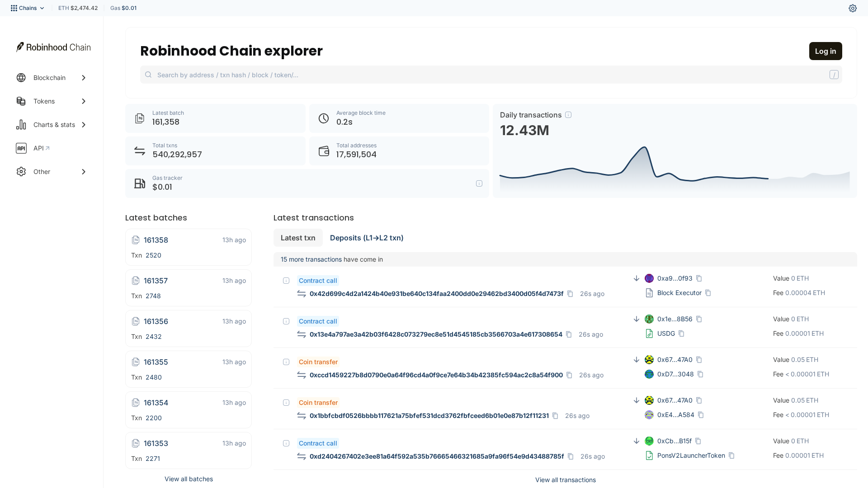Copy PonsV2LauncherToken address
This screenshot has height=488, width=868.
pos(731,455)
